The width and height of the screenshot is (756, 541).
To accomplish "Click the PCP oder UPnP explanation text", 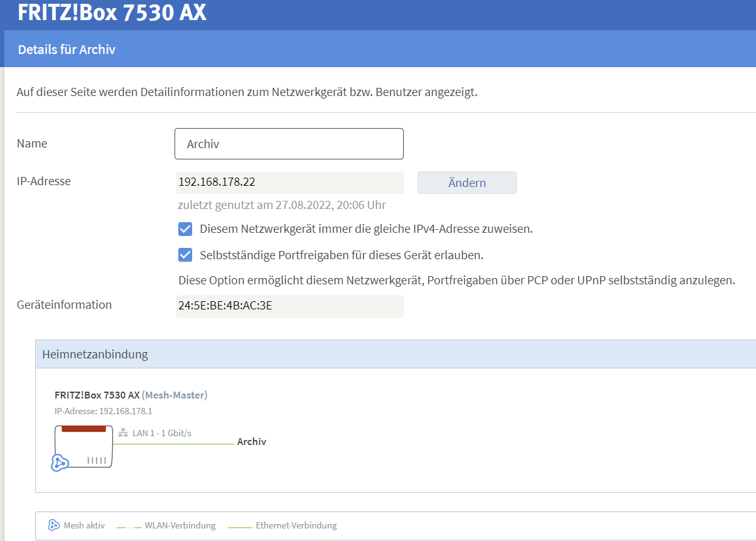I will pos(456,281).
